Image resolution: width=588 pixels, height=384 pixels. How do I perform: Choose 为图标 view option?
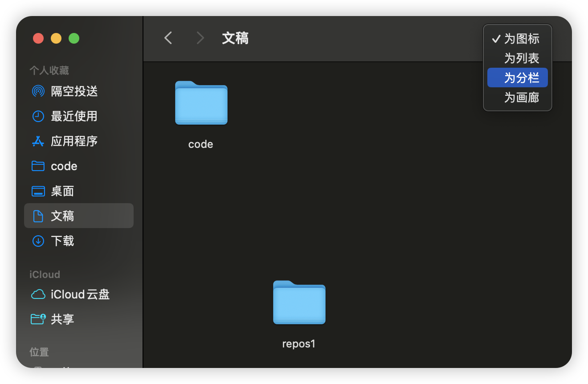[x=518, y=39]
